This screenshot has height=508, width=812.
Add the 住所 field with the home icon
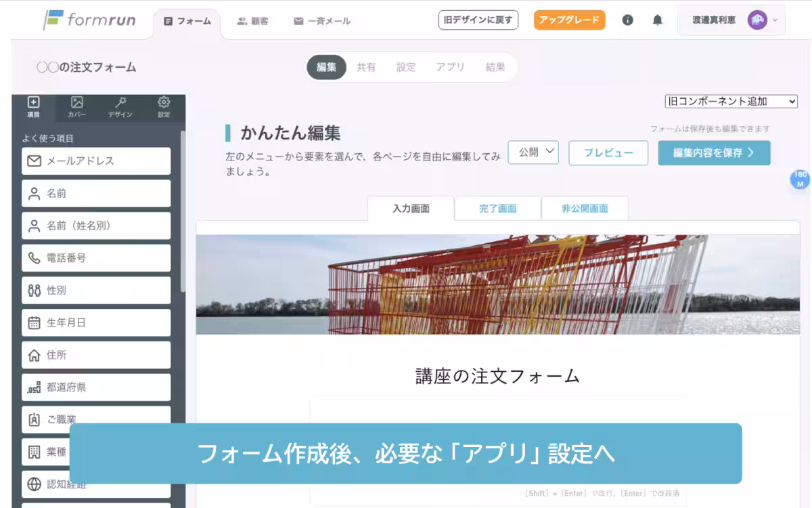point(96,355)
